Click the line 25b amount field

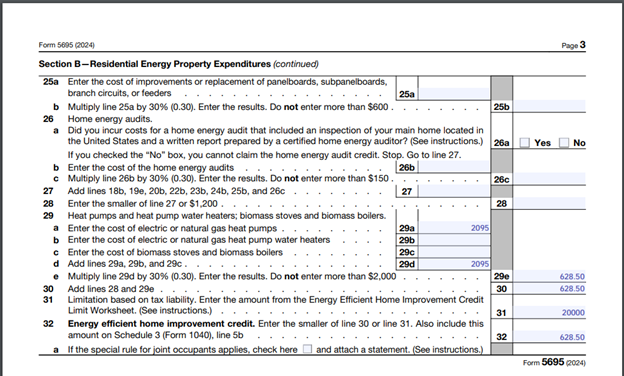550,106
